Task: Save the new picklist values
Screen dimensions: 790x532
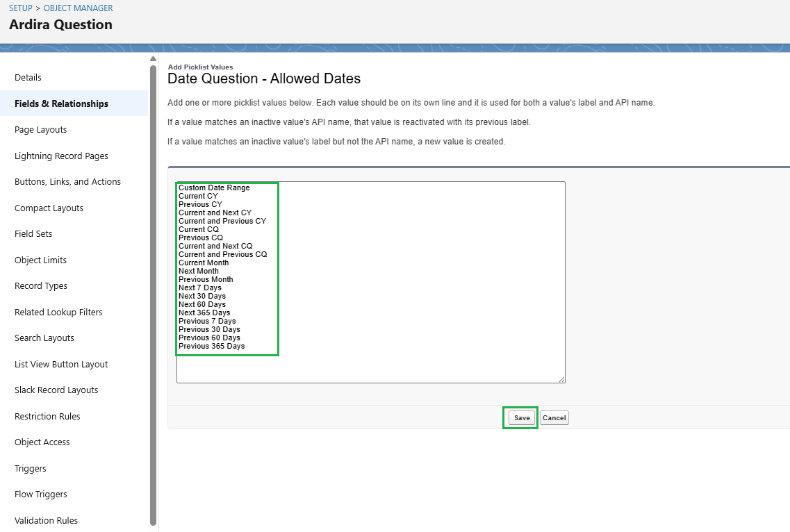Action: 520,417
